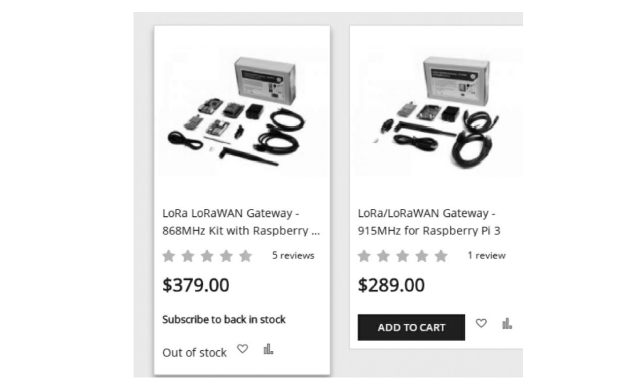Select fifth star of 868MHz Kit rating
The image size is (643, 386).
point(246,256)
